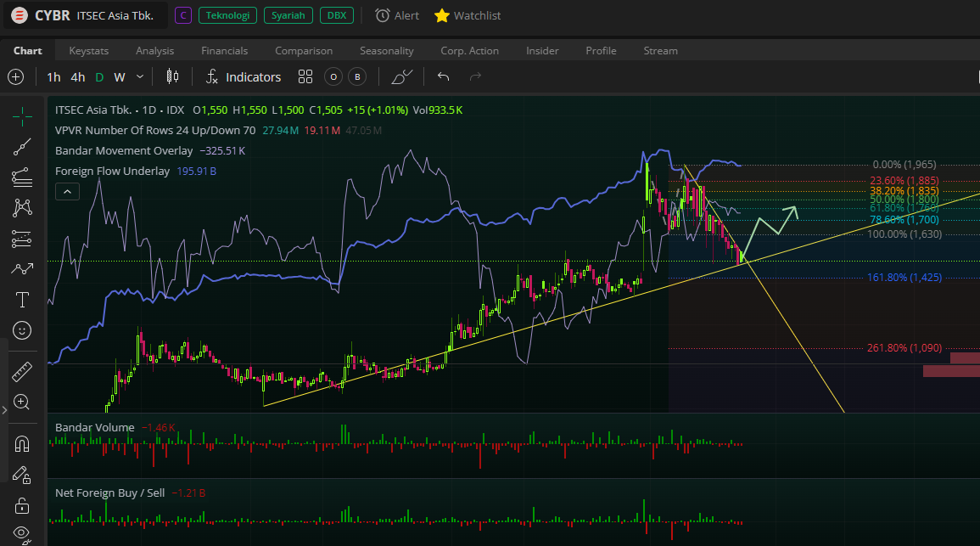Select the trend line drawing tool
980x546 pixels.
point(22,146)
